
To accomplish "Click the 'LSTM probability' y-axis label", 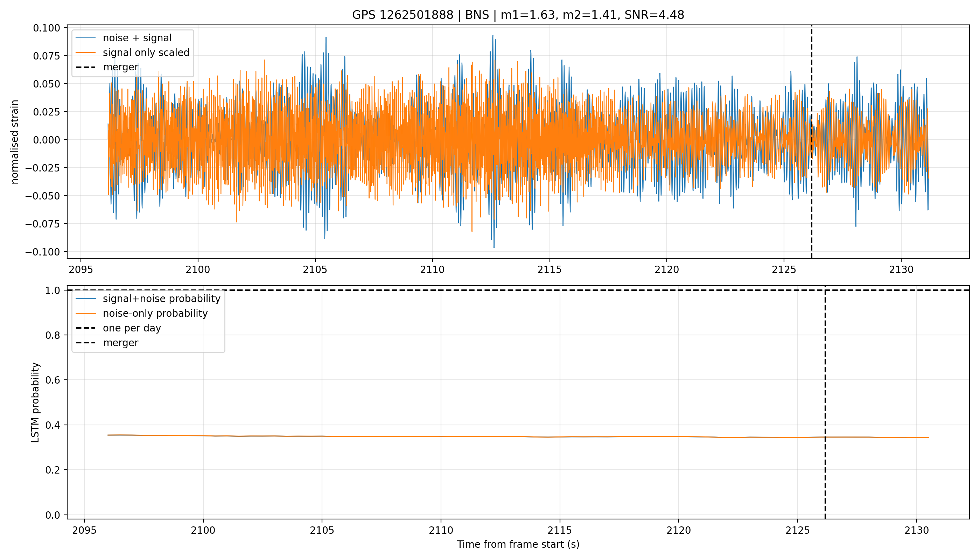I will 35,402.
